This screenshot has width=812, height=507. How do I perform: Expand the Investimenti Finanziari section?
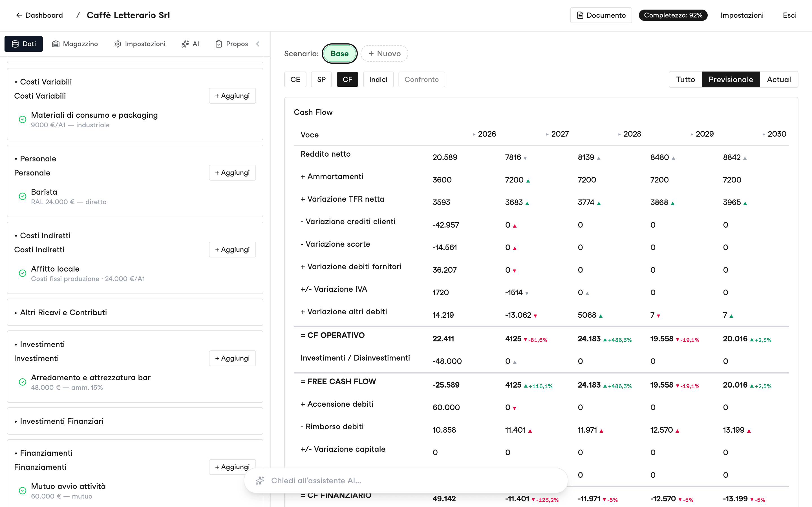click(x=135, y=421)
